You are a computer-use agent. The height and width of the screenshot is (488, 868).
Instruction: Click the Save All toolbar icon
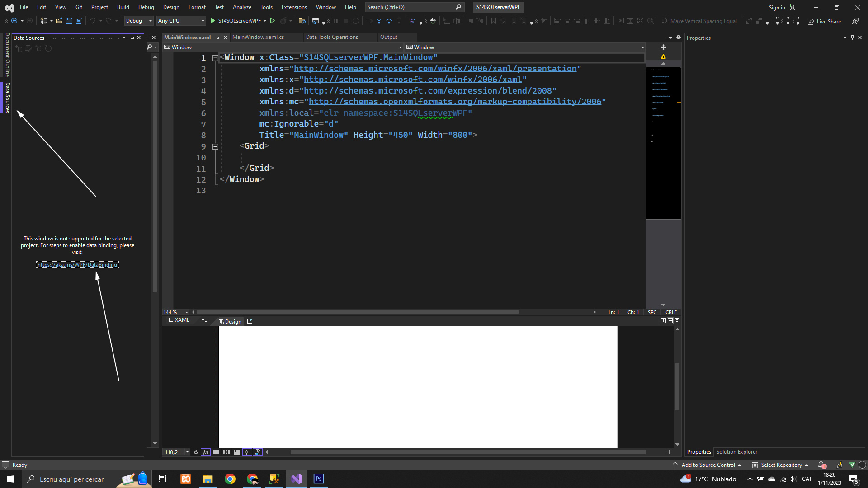(x=79, y=21)
